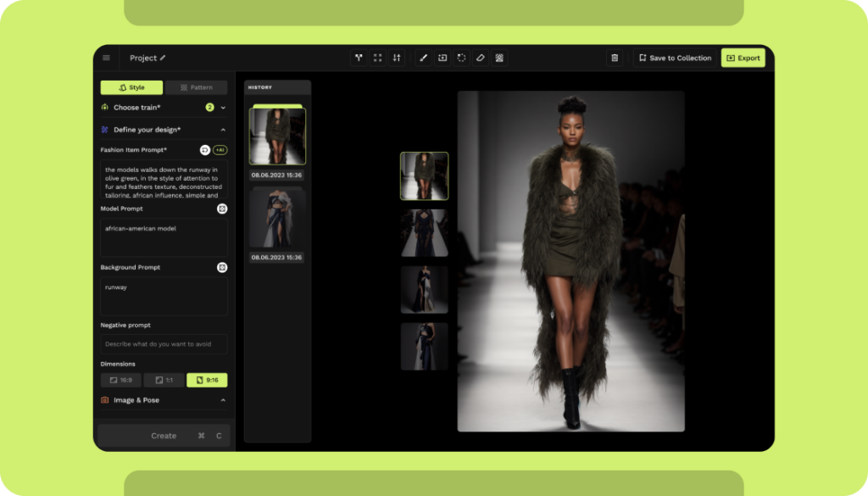Click the Export button
The height and width of the screenshot is (496, 868).
(x=743, y=58)
